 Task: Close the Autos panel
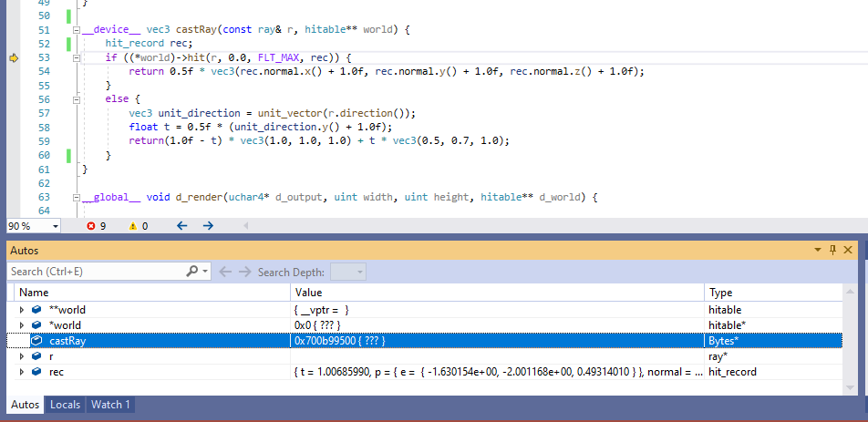[848, 250]
